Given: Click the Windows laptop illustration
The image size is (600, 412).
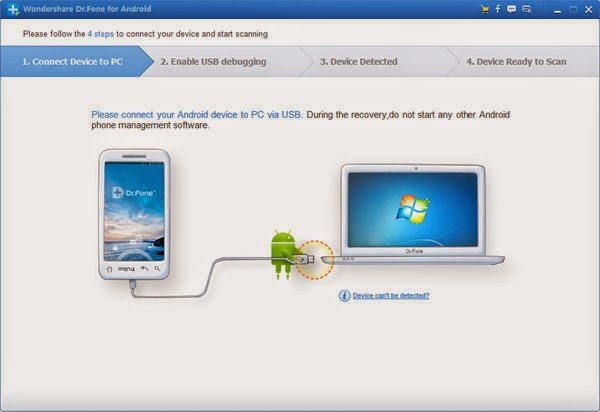Looking at the screenshot, I should (414, 214).
